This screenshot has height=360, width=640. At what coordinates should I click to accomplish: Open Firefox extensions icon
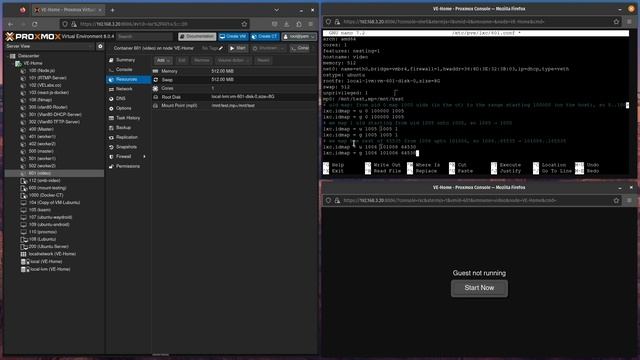(x=299, y=24)
